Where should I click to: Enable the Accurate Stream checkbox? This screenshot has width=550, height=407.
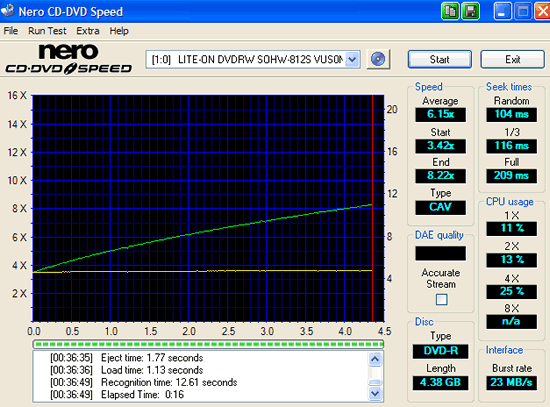pos(441,299)
